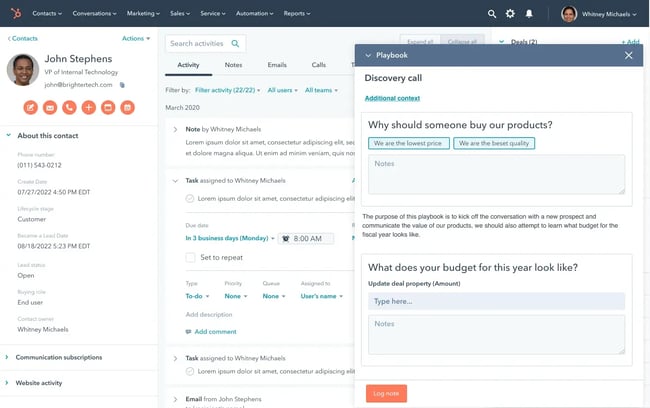Open the All users filter dropdown

point(282,90)
